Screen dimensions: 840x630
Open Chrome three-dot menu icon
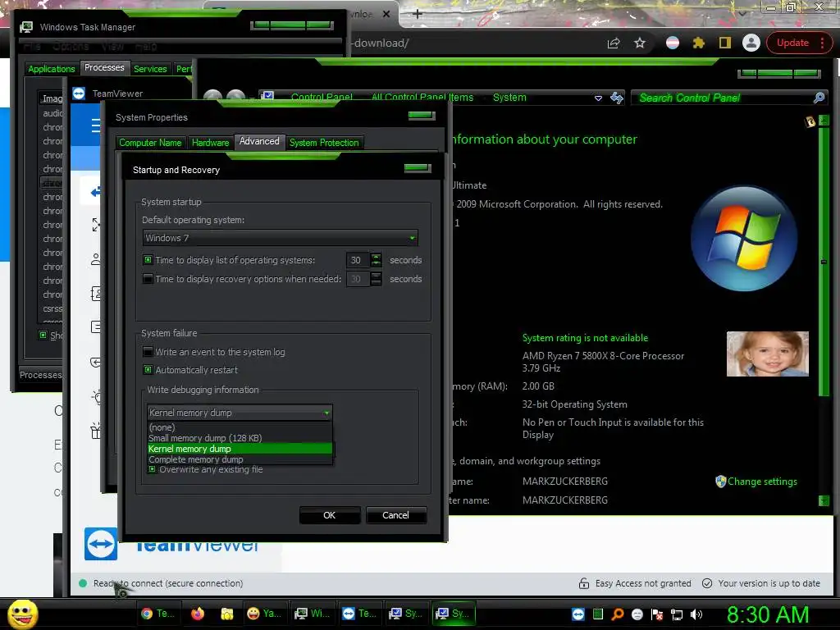tap(822, 43)
